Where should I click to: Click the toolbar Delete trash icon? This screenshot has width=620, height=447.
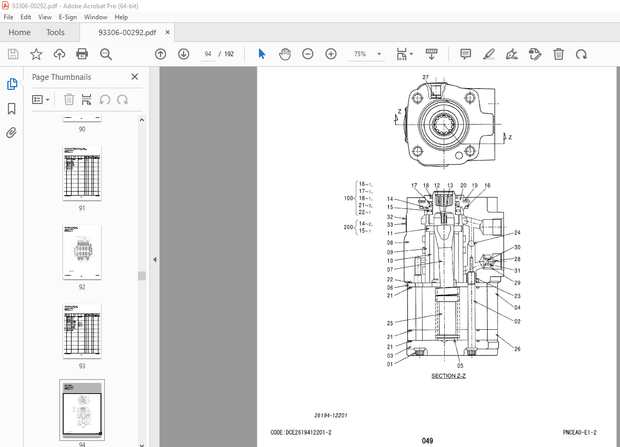559,53
